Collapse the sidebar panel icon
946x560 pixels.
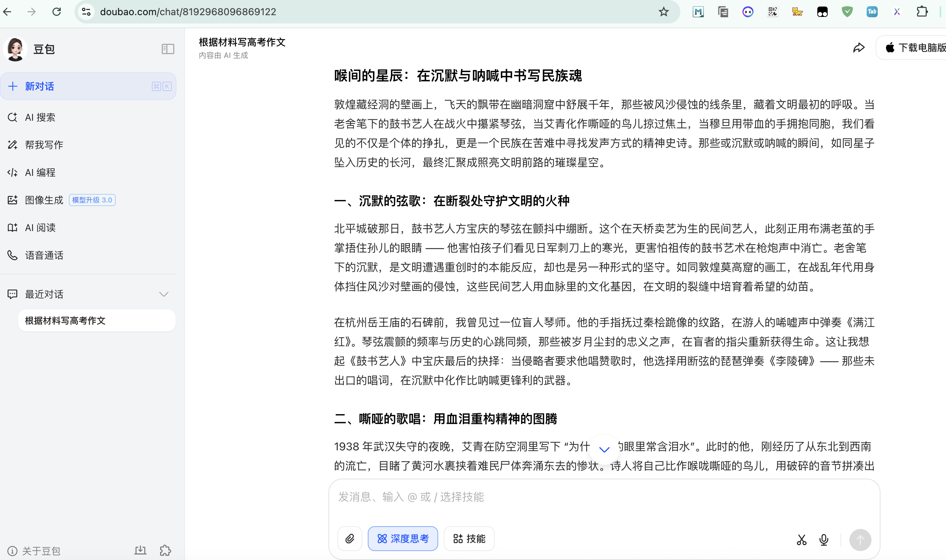click(x=168, y=49)
